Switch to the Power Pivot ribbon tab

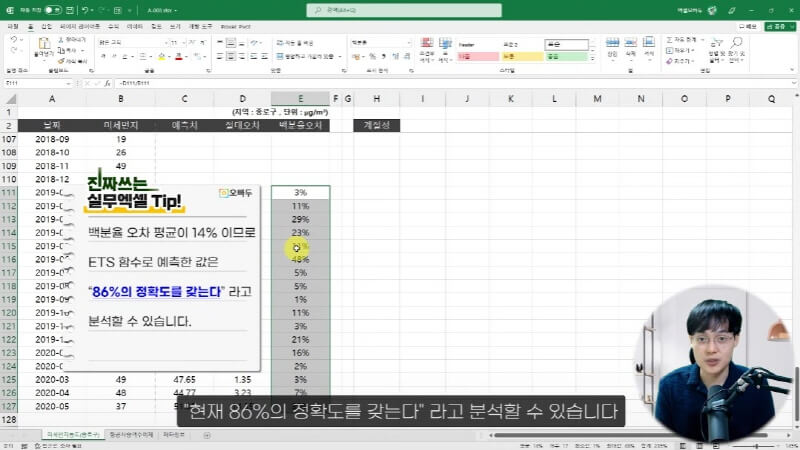click(236, 26)
